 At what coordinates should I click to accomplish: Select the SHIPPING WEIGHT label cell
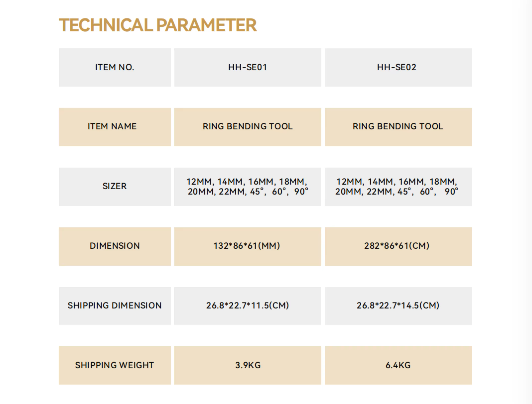115,365
